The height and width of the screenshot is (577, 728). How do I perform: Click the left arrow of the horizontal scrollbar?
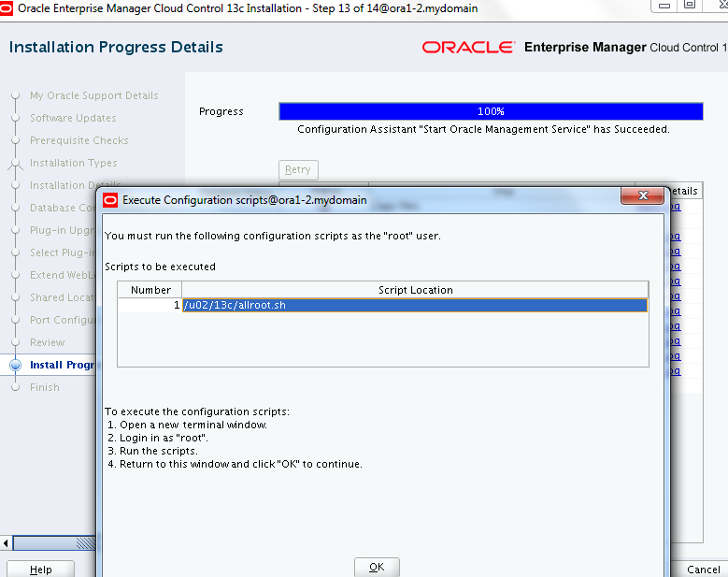(7, 542)
